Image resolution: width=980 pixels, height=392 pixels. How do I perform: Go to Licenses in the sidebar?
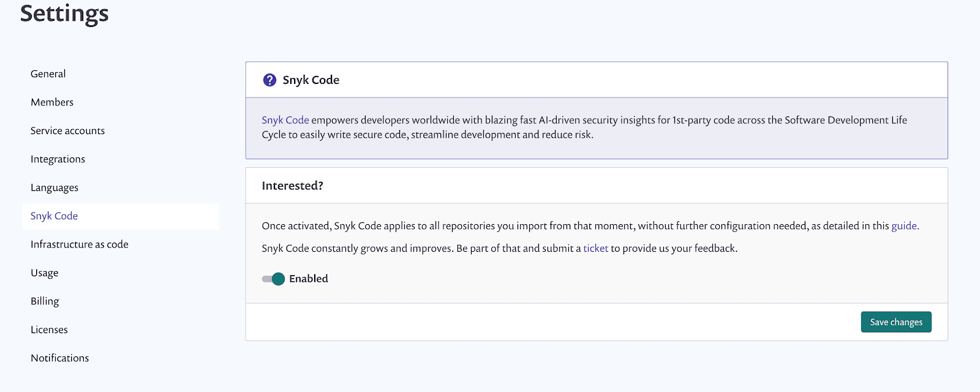(49, 330)
